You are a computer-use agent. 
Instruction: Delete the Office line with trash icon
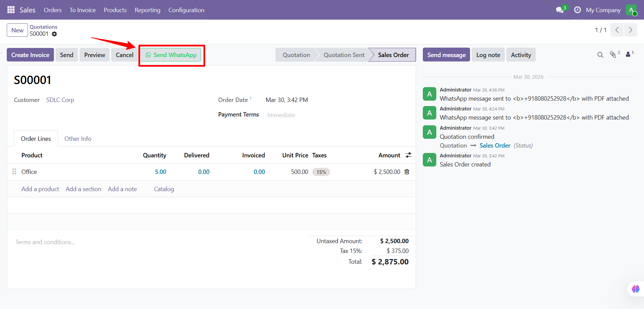point(407,172)
